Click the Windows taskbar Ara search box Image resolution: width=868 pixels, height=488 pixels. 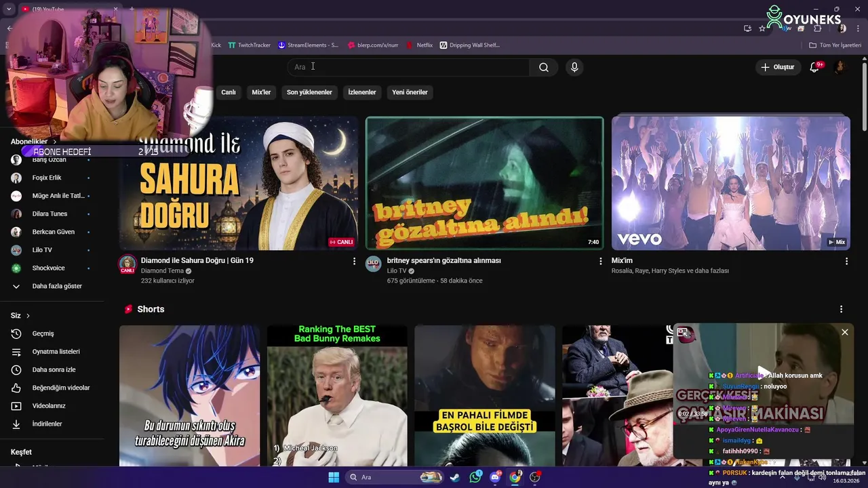(395, 477)
